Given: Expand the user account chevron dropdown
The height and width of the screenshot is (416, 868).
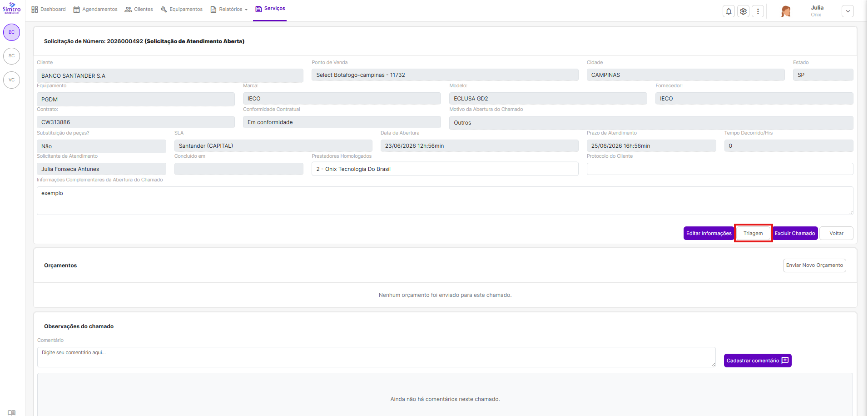Looking at the screenshot, I should [848, 11].
